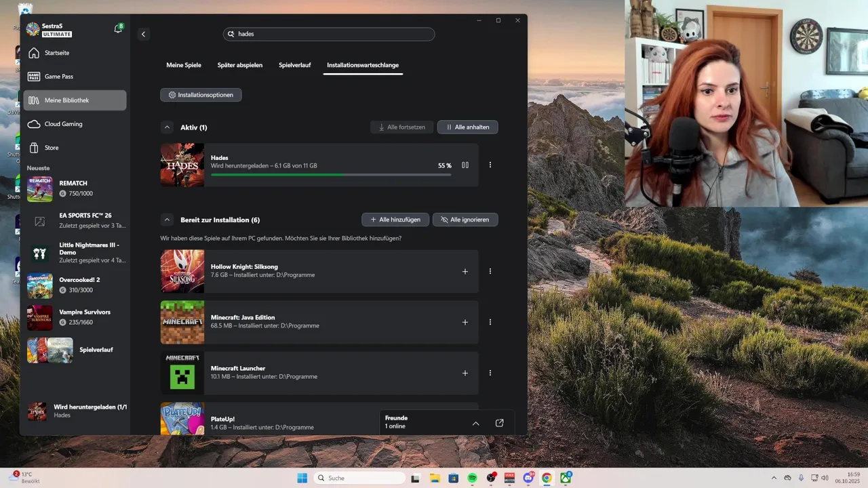This screenshot has width=868, height=488.
Task: Click 'PlateUp!' title text
Action: (222, 419)
